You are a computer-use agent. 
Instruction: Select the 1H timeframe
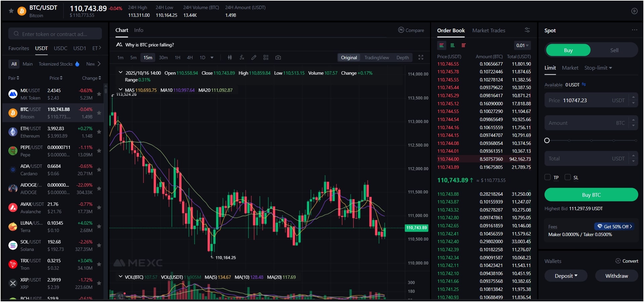(x=178, y=58)
